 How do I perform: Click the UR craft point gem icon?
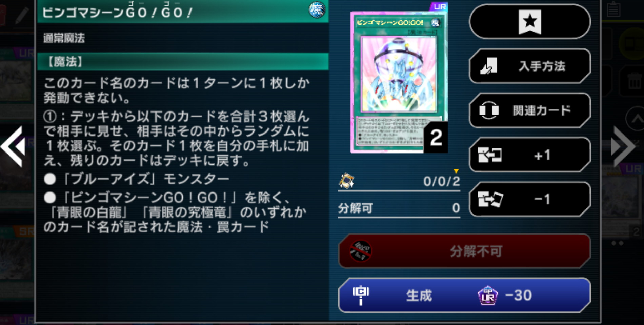point(487,296)
